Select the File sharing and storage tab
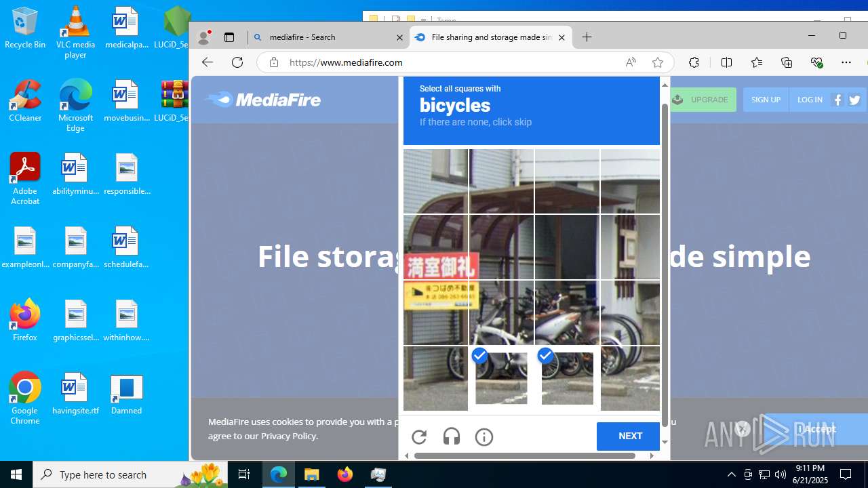The height and width of the screenshot is (488, 868). coord(491,37)
